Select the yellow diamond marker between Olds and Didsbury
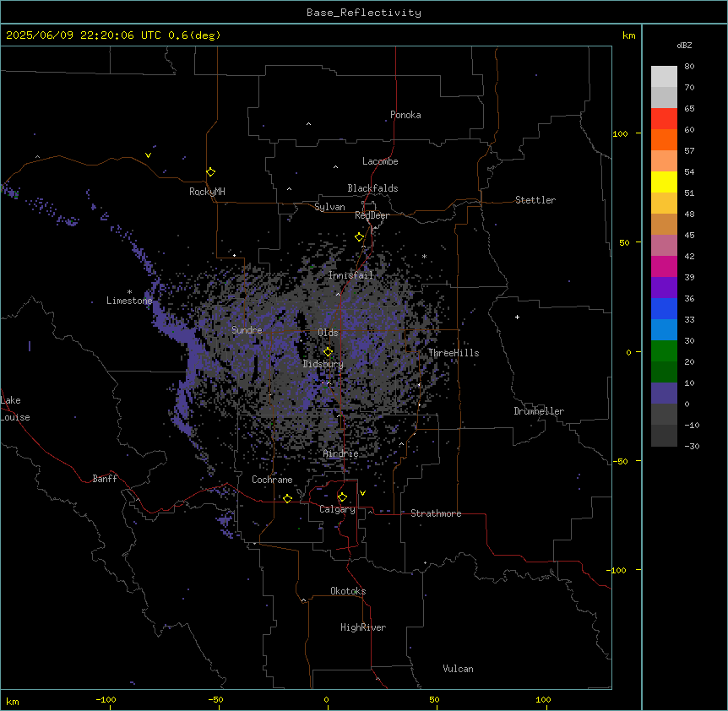 coord(328,352)
